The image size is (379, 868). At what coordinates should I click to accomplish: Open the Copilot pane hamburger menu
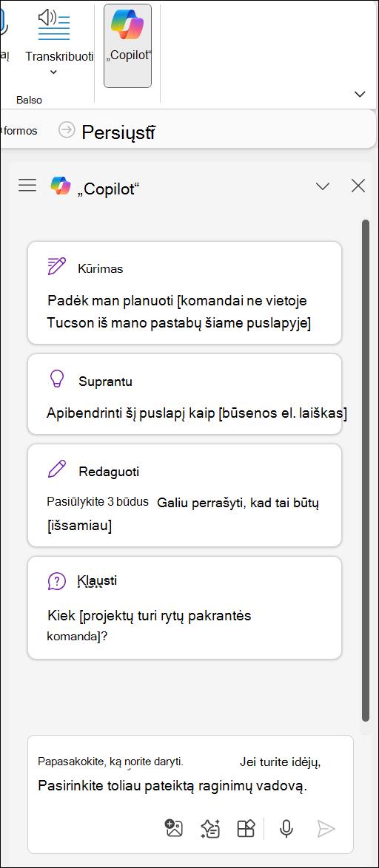click(x=27, y=185)
